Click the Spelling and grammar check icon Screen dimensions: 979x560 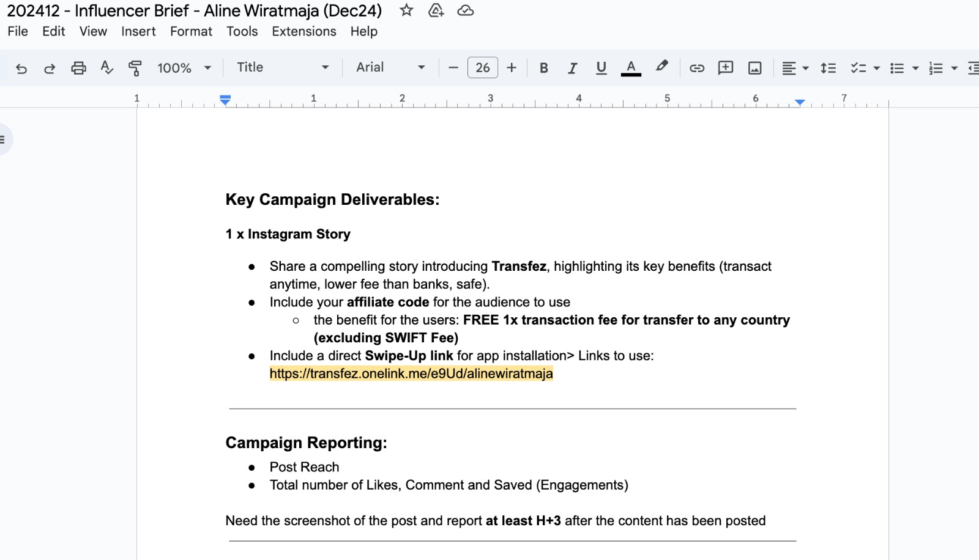(106, 68)
